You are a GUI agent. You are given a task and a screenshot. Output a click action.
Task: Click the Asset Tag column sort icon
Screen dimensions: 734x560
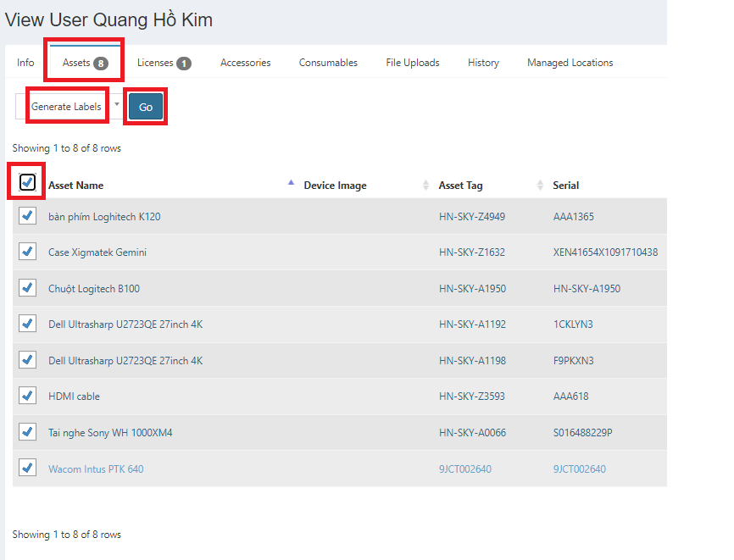click(x=540, y=186)
